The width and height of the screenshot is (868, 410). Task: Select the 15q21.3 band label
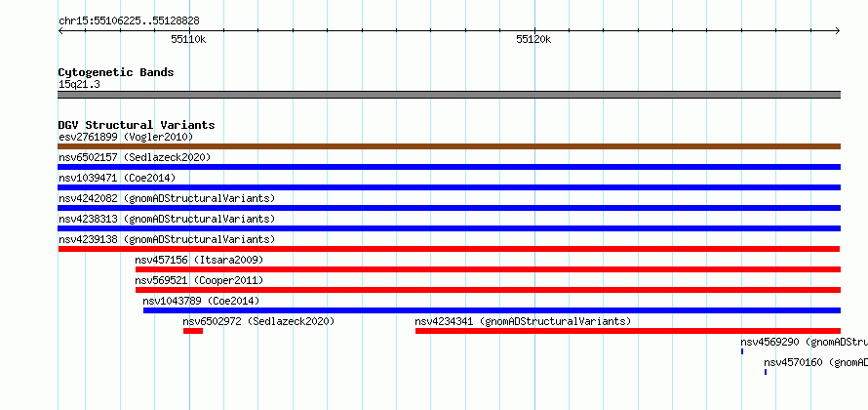(79, 84)
